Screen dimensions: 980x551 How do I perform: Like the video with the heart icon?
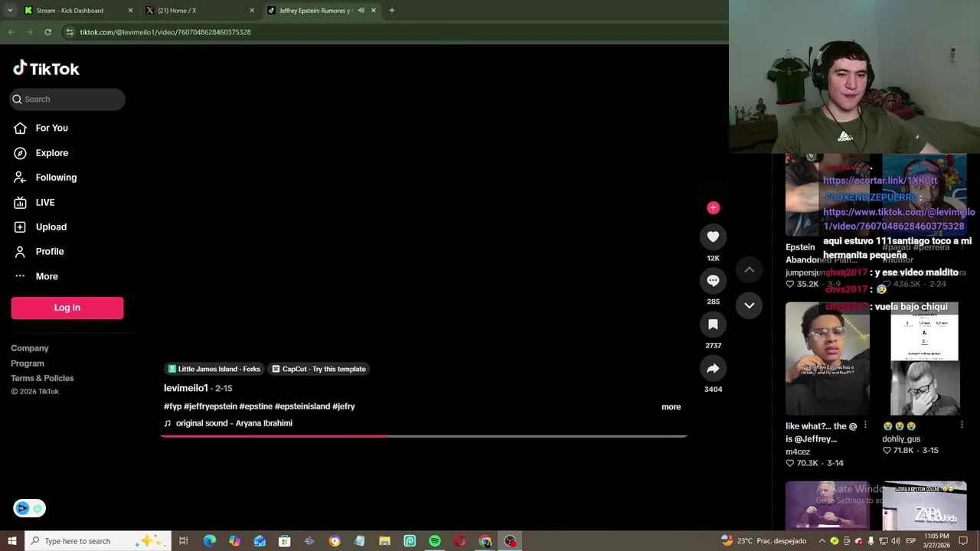[x=713, y=237]
